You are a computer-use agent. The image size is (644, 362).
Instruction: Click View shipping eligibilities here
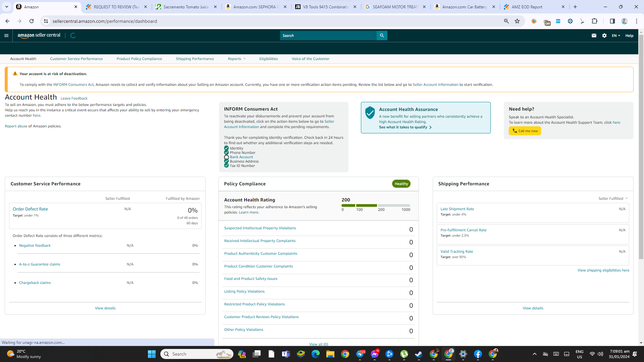[603, 270]
